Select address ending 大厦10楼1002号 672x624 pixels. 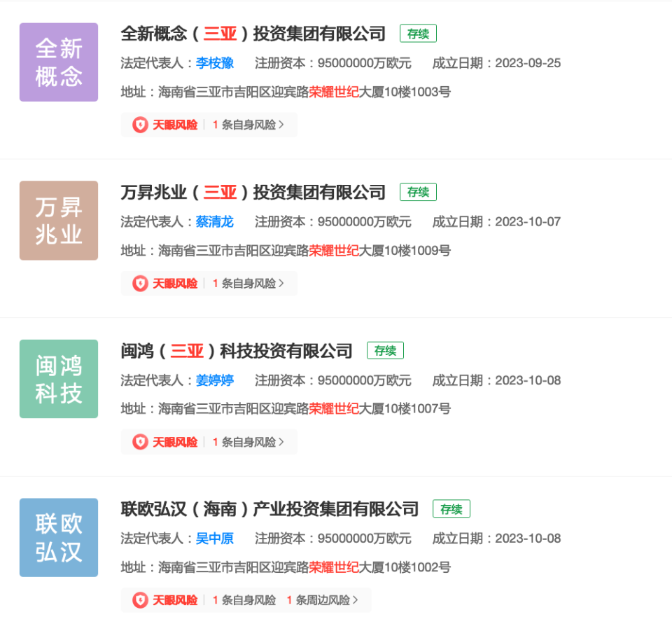[x=286, y=567]
